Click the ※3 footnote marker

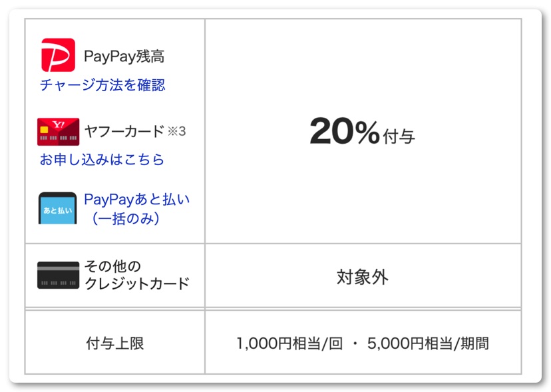[x=176, y=131]
